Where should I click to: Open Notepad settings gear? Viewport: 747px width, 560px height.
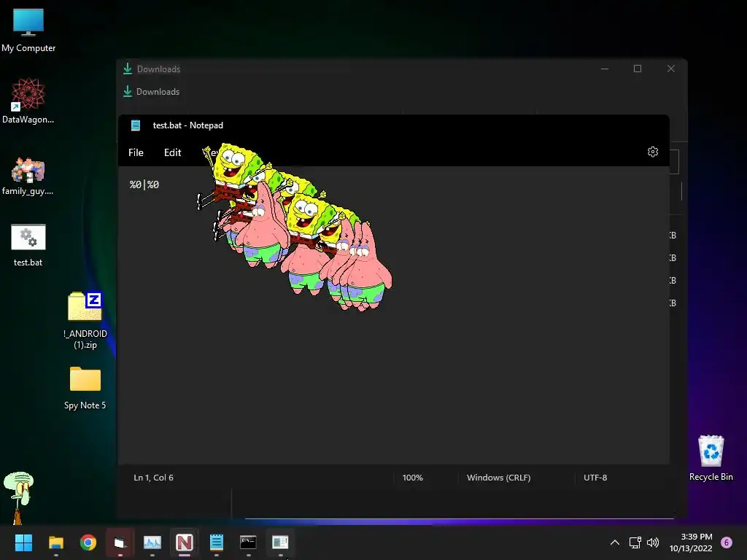pyautogui.click(x=653, y=152)
